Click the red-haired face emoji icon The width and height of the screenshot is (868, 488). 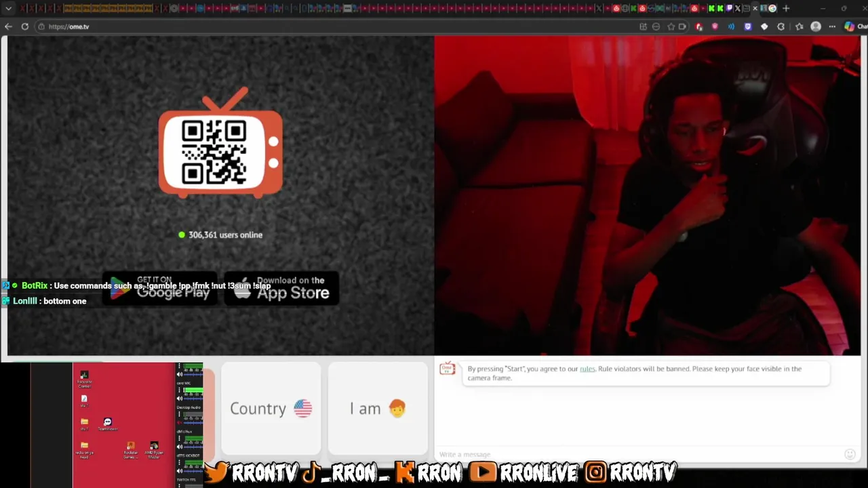(397, 408)
